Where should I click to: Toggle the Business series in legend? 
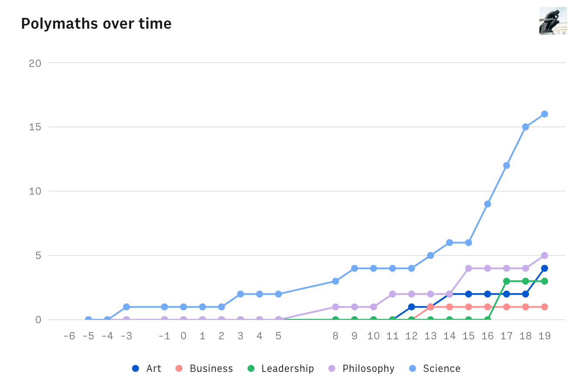click(x=205, y=368)
